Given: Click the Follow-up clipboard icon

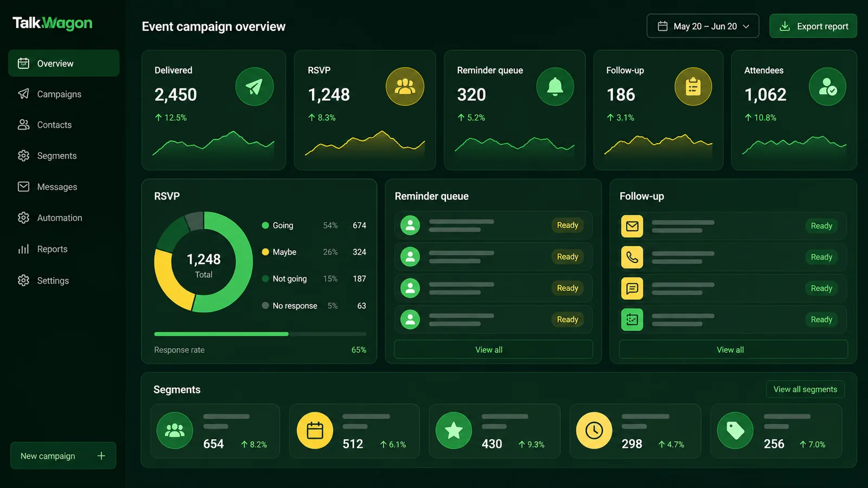Looking at the screenshot, I should point(693,87).
